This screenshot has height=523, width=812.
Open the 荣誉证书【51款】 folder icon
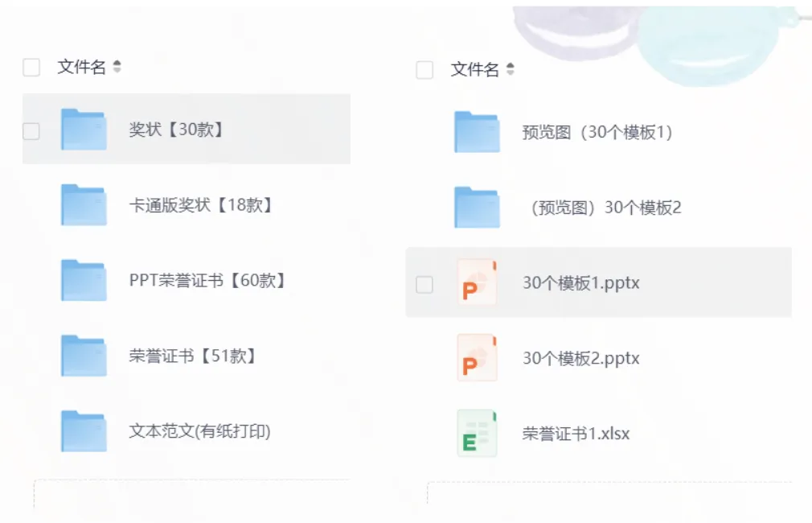click(84, 356)
